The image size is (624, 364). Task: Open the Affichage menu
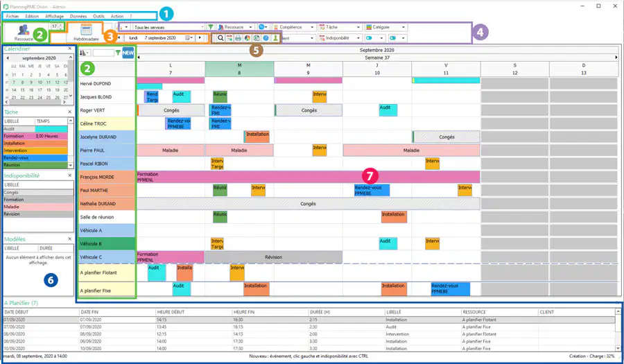(x=54, y=17)
